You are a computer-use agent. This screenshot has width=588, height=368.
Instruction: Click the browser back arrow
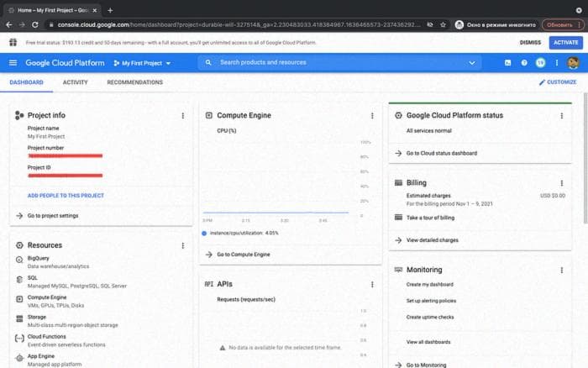point(9,24)
